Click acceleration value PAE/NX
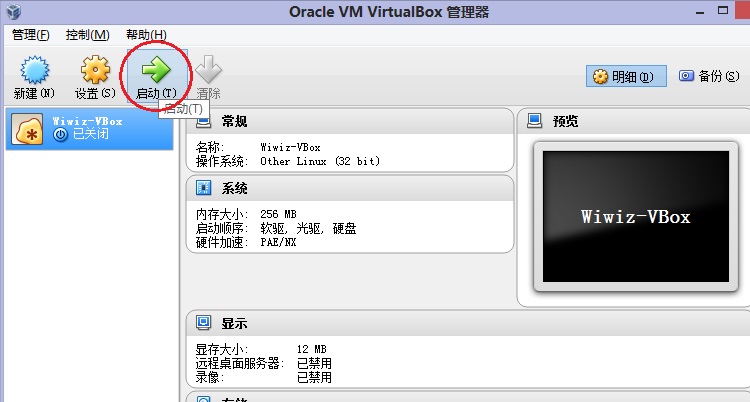The image size is (750, 402). coord(278,242)
